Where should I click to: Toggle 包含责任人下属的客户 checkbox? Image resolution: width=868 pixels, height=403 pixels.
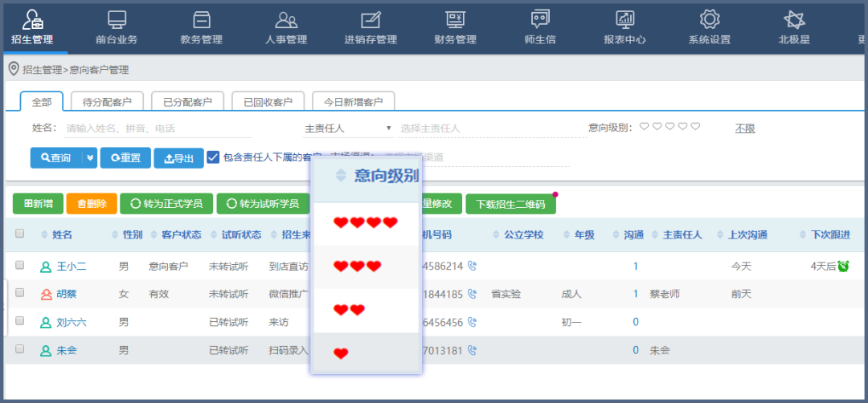pyautogui.click(x=213, y=157)
